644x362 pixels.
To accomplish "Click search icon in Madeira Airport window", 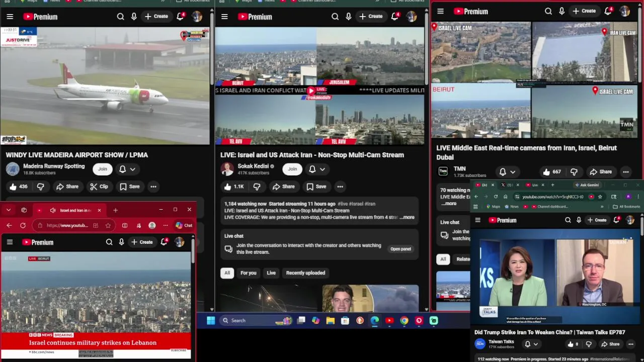I will (x=121, y=17).
